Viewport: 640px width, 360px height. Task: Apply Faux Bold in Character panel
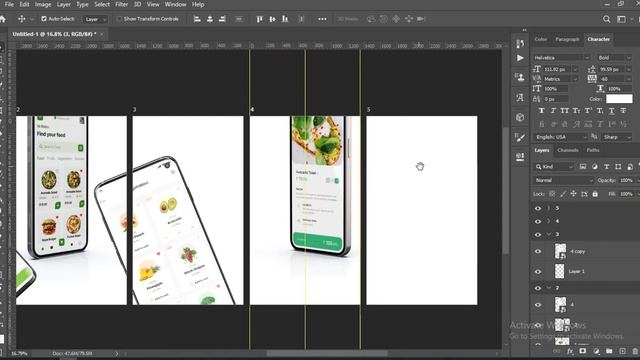(x=542, y=111)
